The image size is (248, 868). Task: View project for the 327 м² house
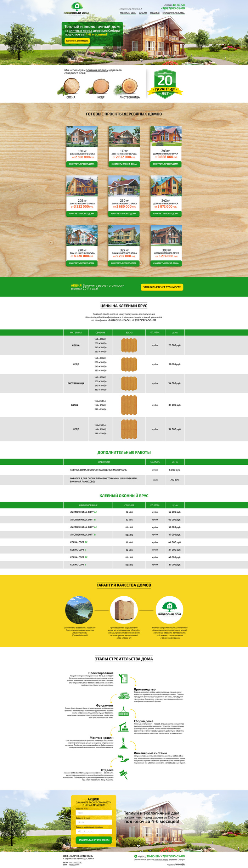pos(124,263)
